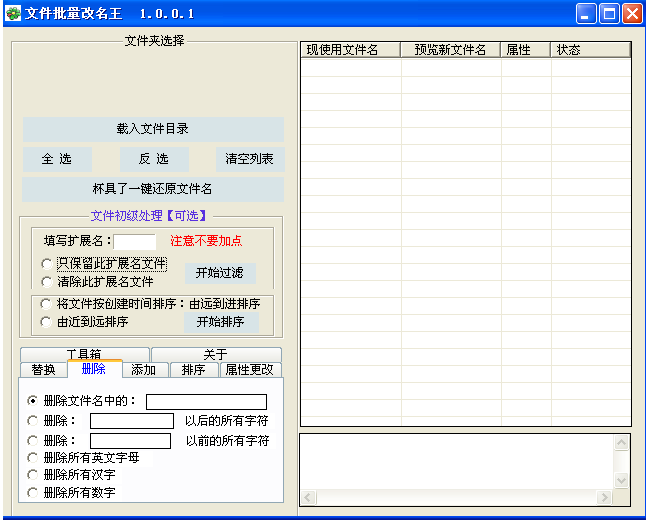Click log box scroll down arrow

pos(622,481)
